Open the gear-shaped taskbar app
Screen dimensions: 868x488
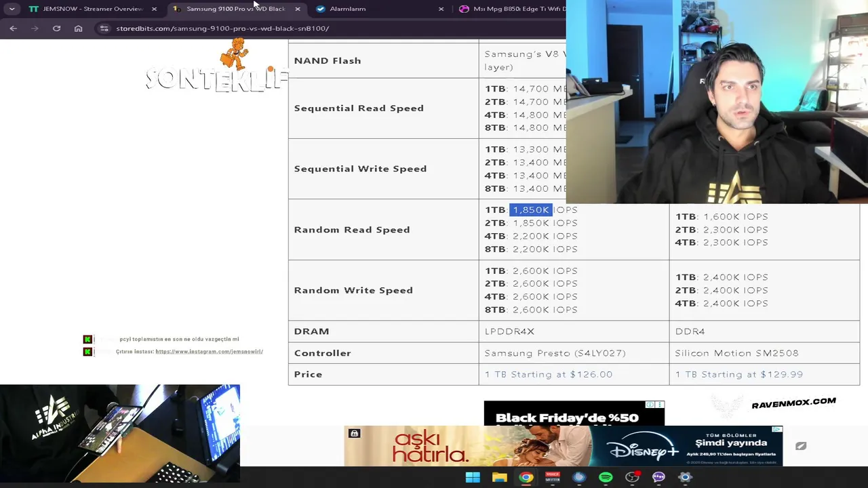click(x=685, y=477)
